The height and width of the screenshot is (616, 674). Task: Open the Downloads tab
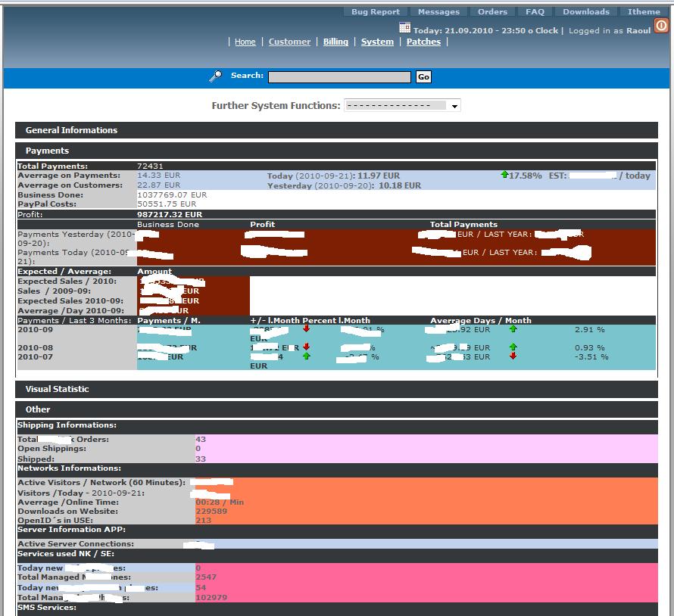coord(585,11)
